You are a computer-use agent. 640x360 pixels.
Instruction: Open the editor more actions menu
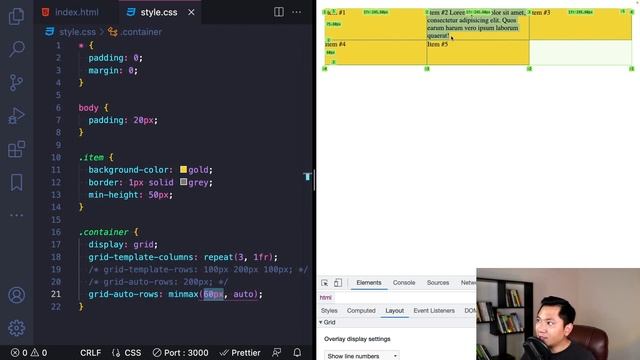click(297, 12)
